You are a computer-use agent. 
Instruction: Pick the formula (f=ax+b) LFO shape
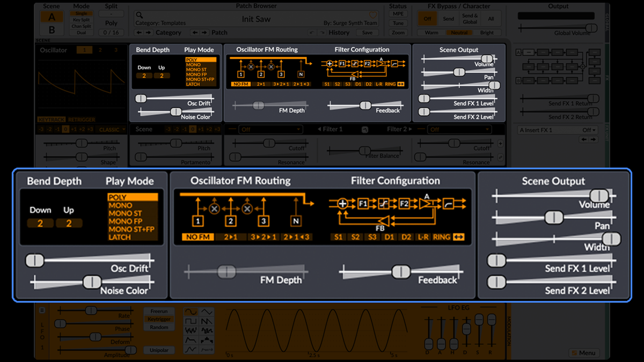coord(207,349)
